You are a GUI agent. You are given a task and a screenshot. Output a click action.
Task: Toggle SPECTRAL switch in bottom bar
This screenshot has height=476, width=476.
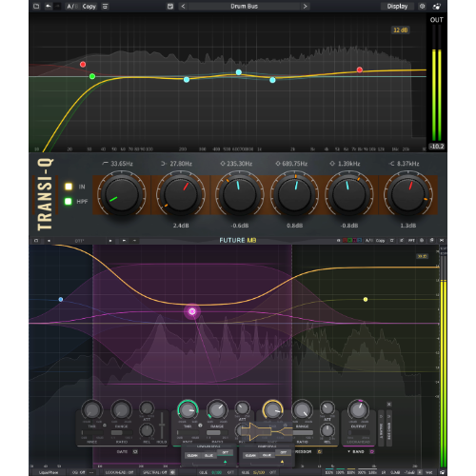pyautogui.click(x=172, y=472)
